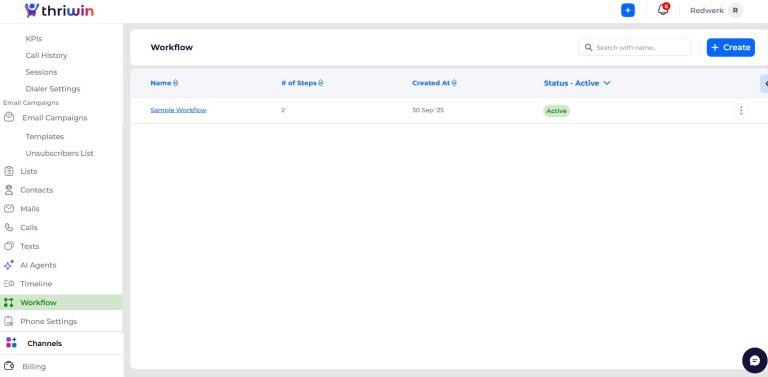Open Phone Settings label in sidebar

pos(48,321)
